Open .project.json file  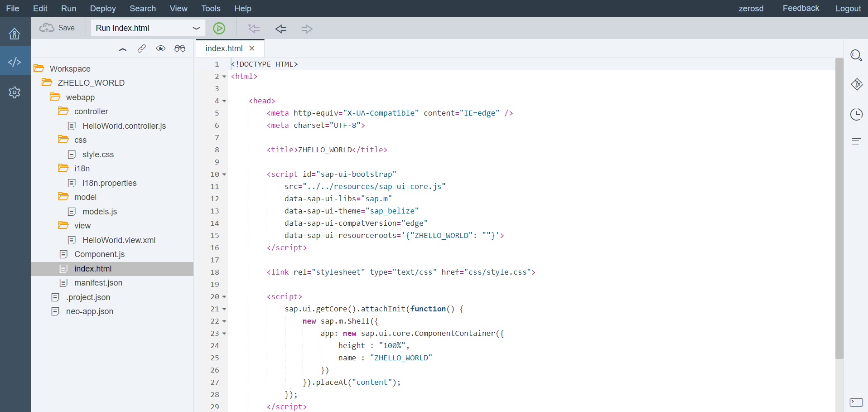coord(88,297)
